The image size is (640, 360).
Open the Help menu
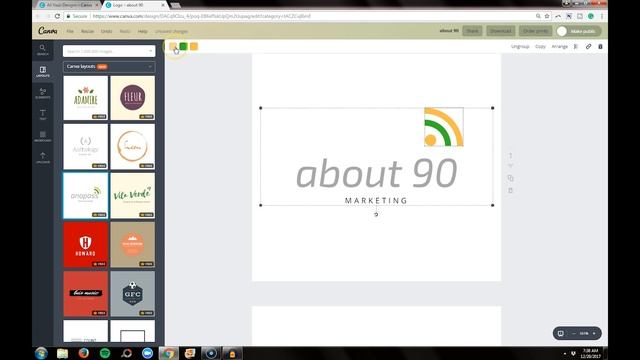coord(142,31)
